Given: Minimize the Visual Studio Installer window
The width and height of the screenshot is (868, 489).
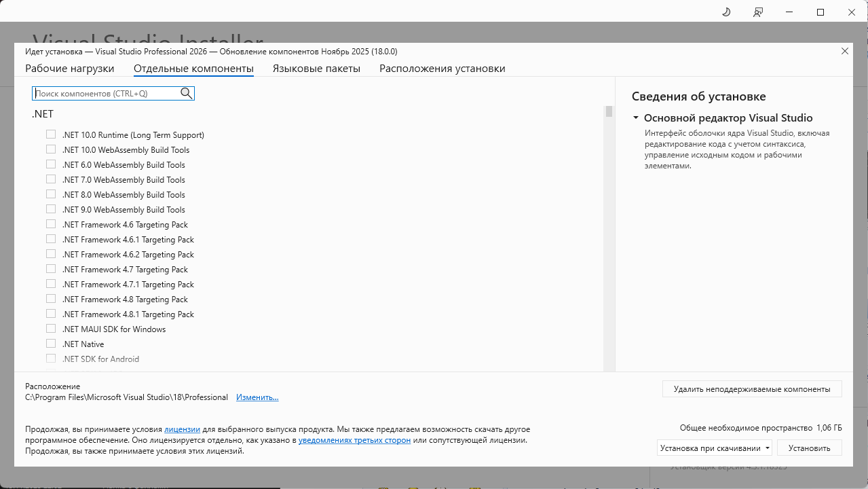Looking at the screenshot, I should [x=789, y=12].
